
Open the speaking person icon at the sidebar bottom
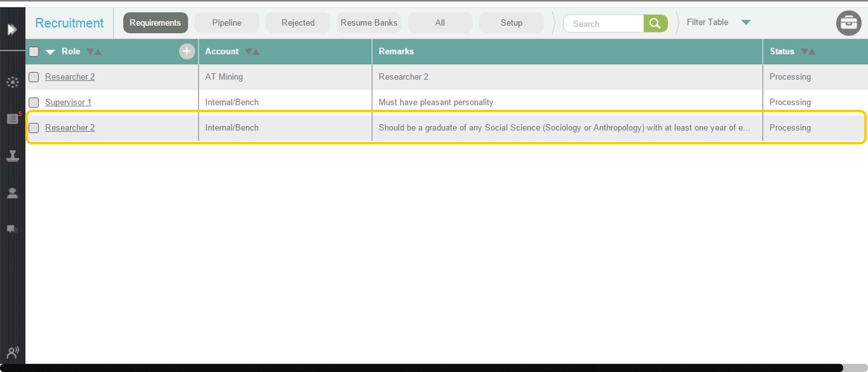tap(13, 352)
